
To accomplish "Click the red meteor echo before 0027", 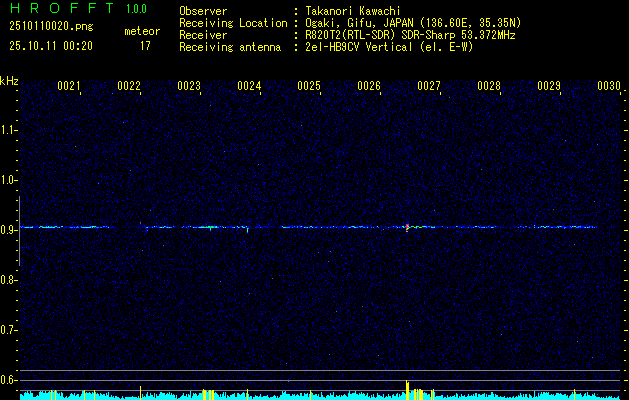I will click(407, 227).
